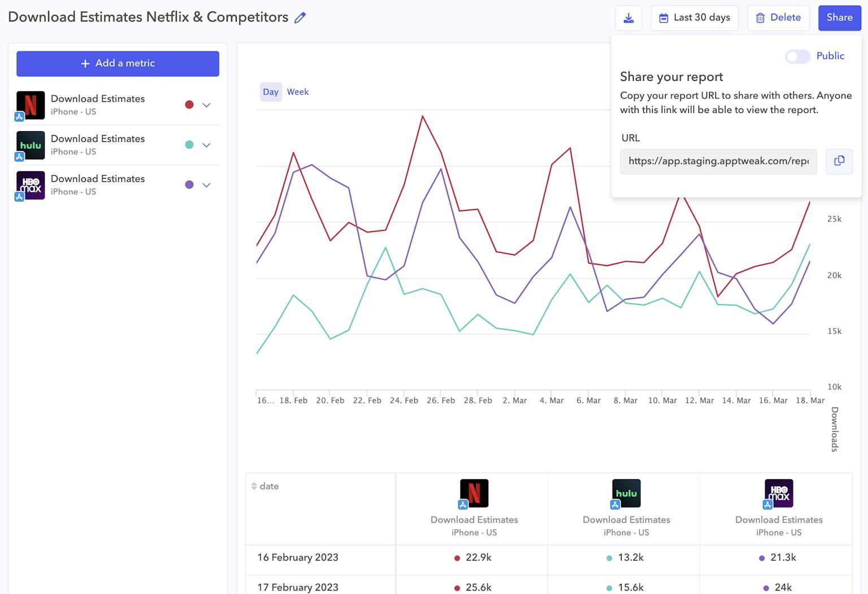868x594 pixels.
Task: Click the Hulu app icon in the sidebar
Action: (31, 145)
